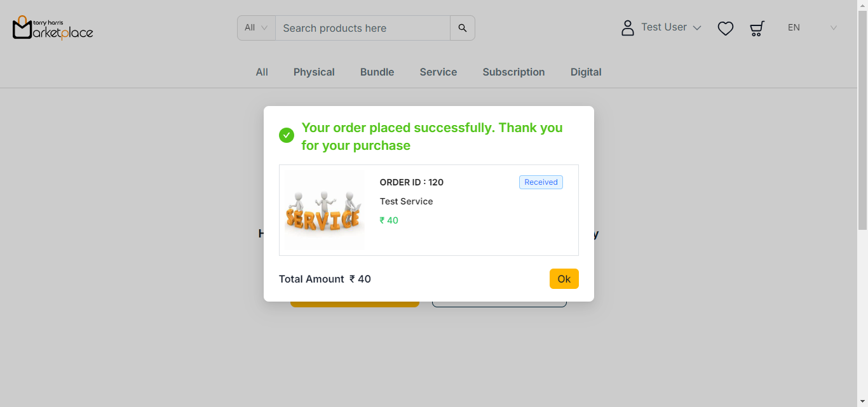Open the shopping cart icon
Screen dimensions: 868x407
(757, 29)
